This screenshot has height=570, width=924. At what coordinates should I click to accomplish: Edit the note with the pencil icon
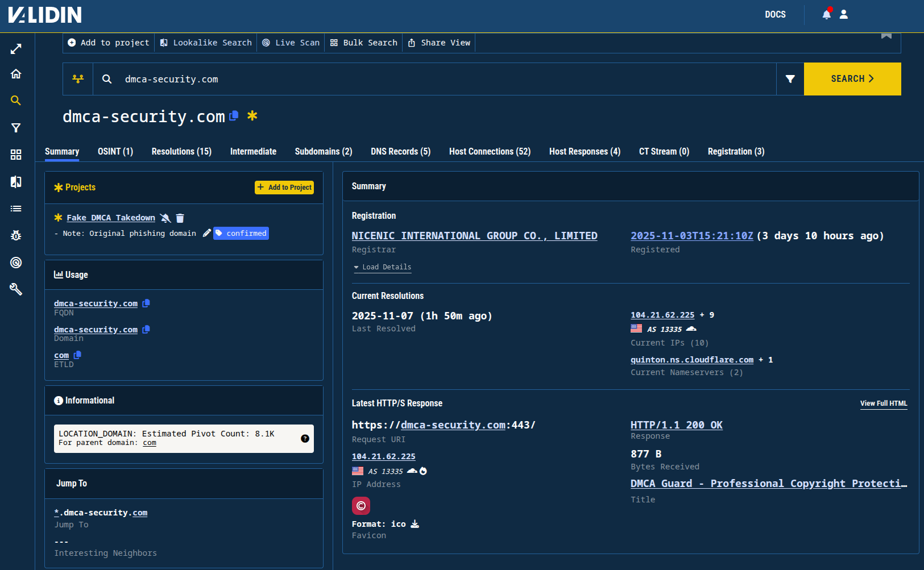[x=206, y=232]
